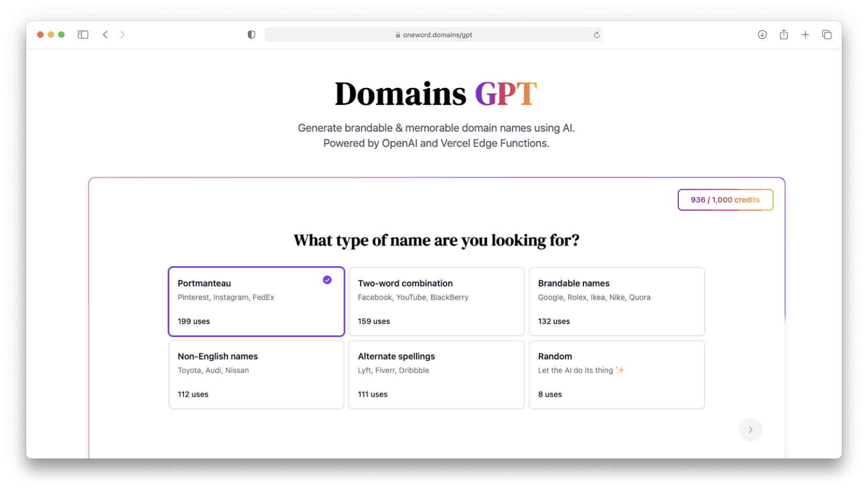868x490 pixels.
Task: Expand the browser back navigation arrow
Action: pyautogui.click(x=105, y=34)
